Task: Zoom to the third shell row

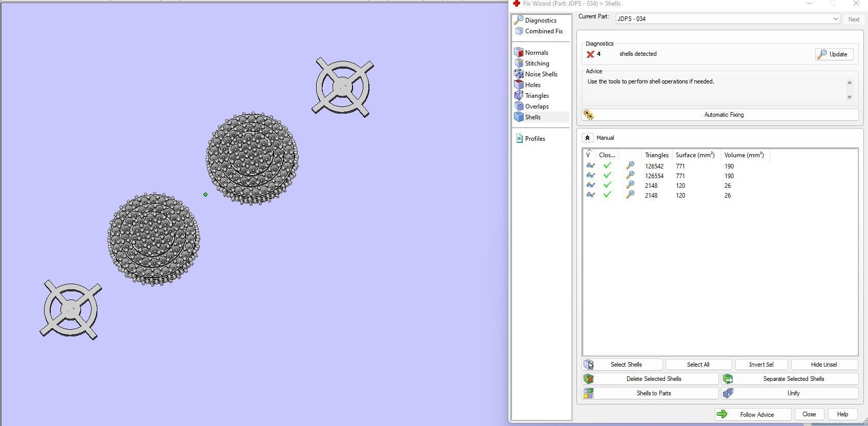Action: [x=630, y=185]
